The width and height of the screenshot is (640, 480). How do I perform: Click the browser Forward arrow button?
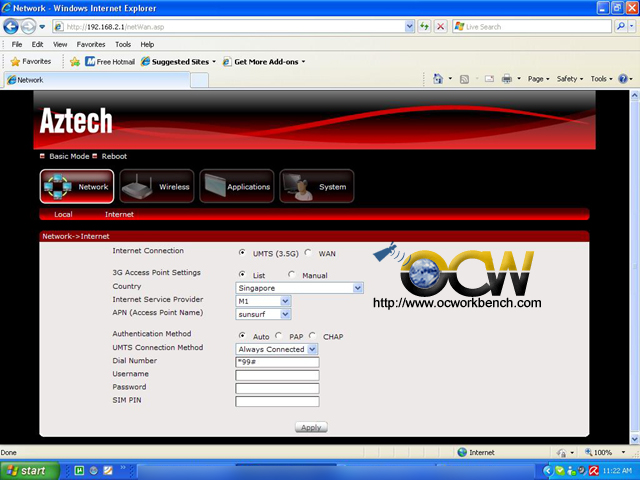tap(28, 27)
